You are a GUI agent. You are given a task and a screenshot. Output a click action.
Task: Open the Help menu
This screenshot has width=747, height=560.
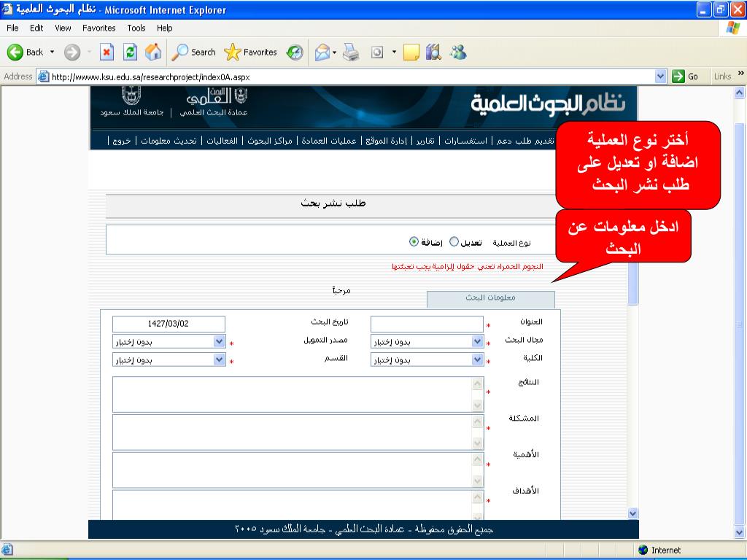click(x=164, y=28)
